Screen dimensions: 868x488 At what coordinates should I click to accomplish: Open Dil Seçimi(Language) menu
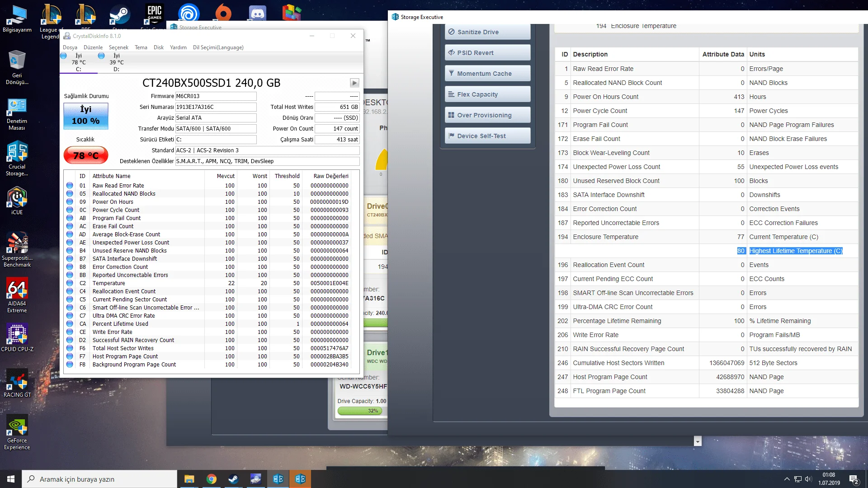point(218,47)
